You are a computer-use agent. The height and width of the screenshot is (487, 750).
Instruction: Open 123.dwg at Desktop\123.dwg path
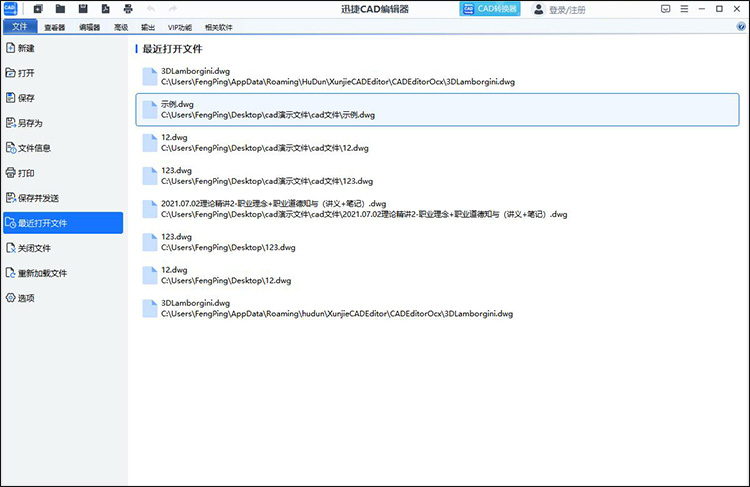437,242
